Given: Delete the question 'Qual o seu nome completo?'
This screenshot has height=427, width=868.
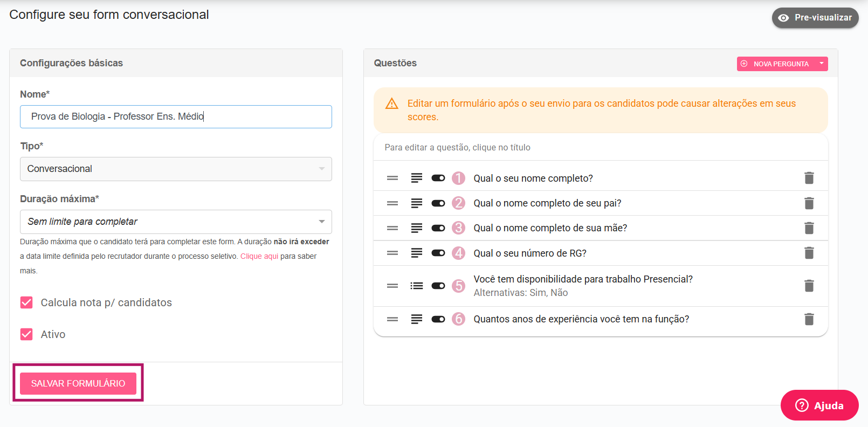Looking at the screenshot, I should coord(809,178).
